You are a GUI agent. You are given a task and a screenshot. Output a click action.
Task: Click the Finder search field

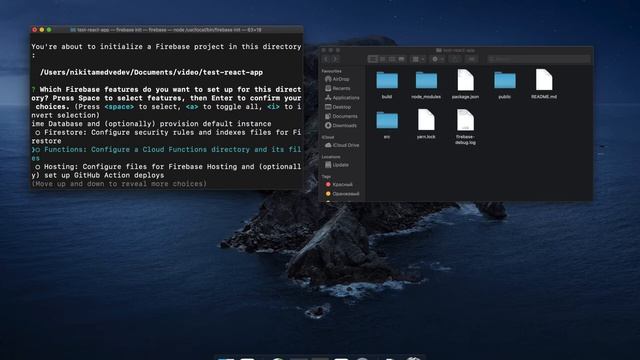tap(539, 60)
